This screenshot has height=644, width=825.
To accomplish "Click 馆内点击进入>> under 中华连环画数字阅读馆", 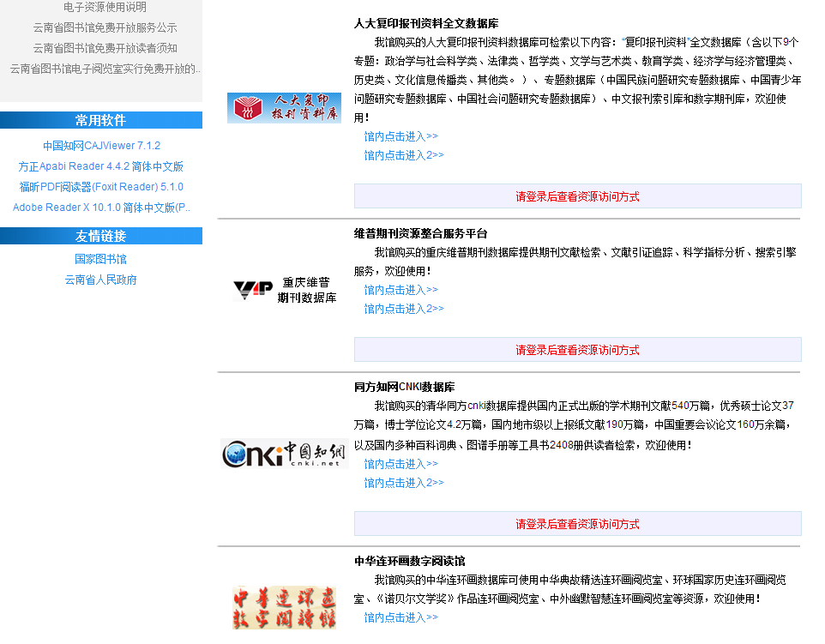I will click(400, 617).
